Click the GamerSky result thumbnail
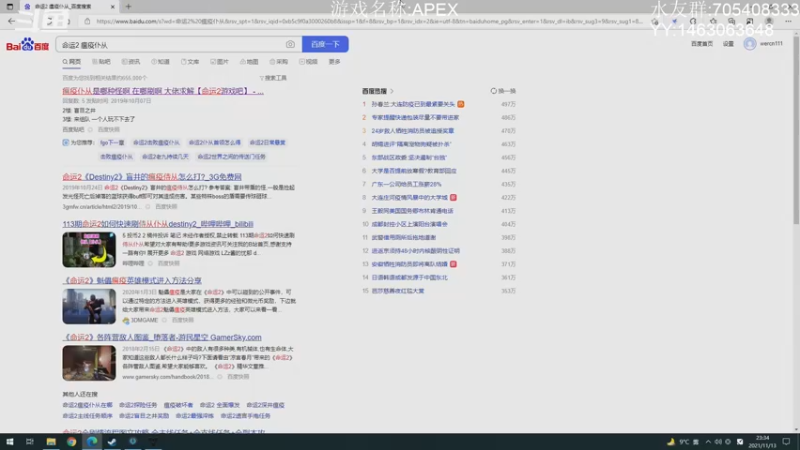Image resolution: width=800 pixels, height=450 pixels. [x=89, y=363]
